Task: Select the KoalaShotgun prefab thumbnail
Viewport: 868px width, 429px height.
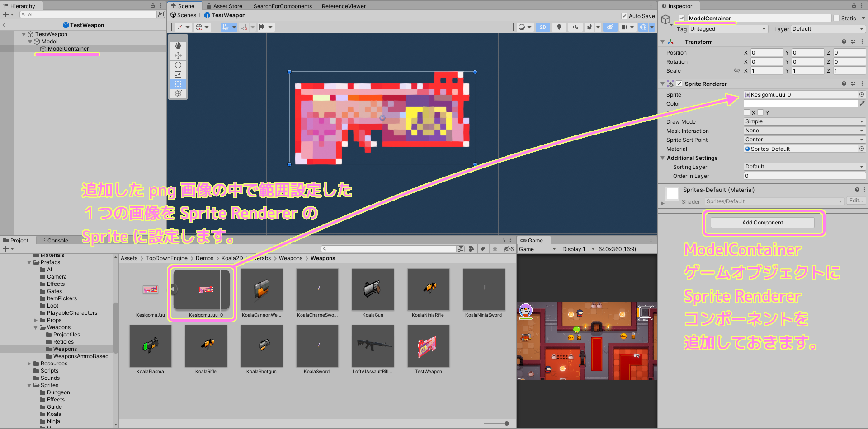Action: pos(261,345)
